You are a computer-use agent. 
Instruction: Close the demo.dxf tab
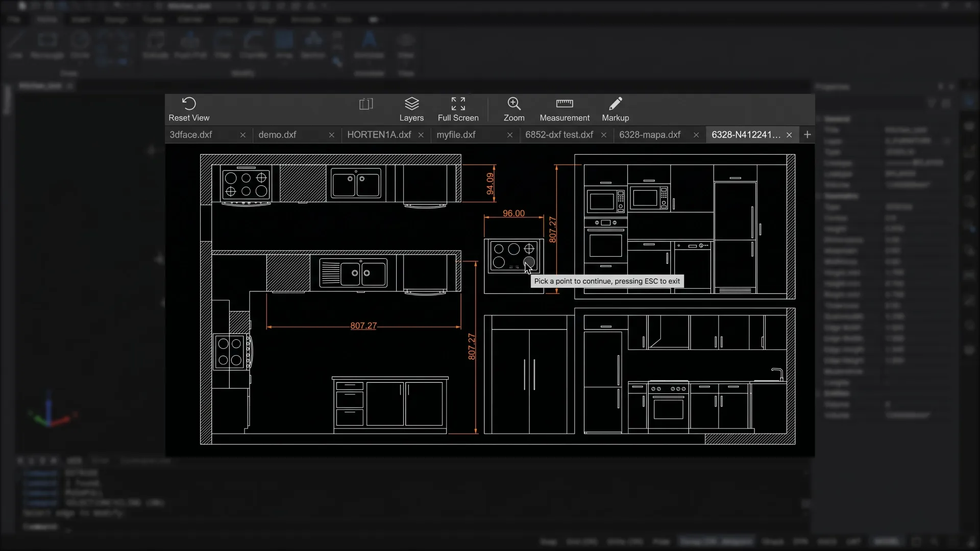click(x=332, y=135)
